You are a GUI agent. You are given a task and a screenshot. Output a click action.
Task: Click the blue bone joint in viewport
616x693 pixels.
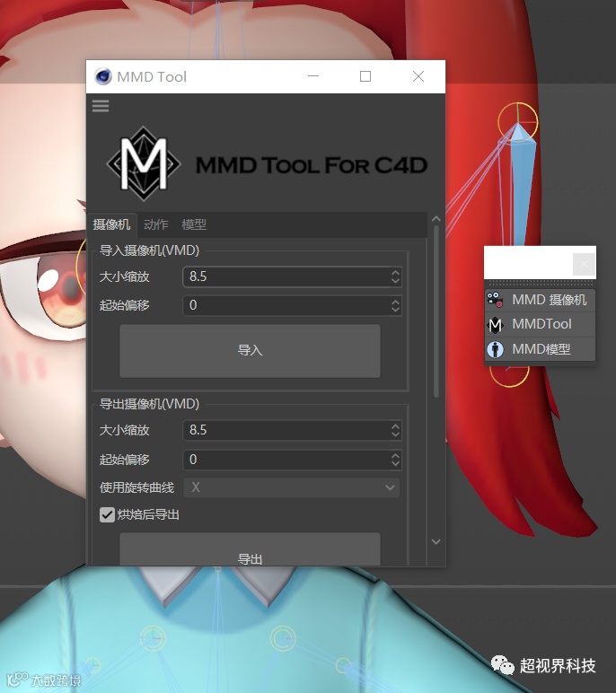(x=523, y=186)
